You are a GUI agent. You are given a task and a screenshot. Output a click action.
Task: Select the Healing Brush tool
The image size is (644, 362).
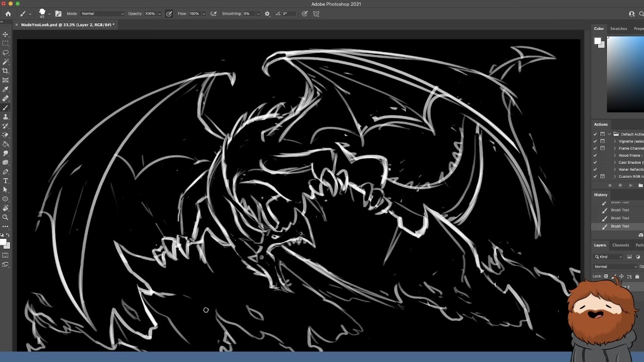[x=5, y=98]
